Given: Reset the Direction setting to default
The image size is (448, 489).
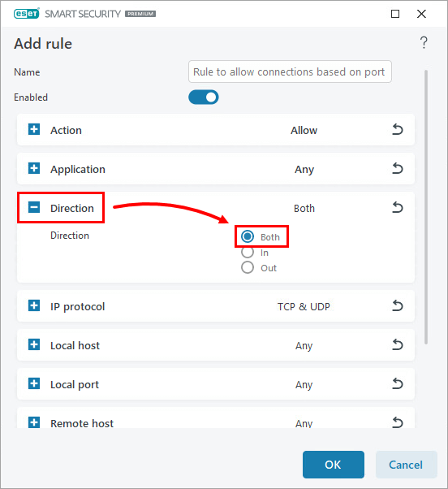Looking at the screenshot, I should tap(397, 207).
